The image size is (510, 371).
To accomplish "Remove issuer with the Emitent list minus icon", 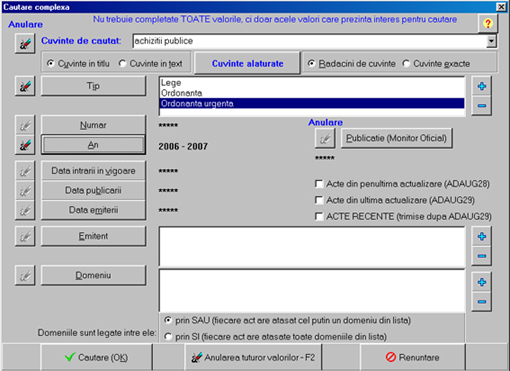I will click(x=481, y=256).
